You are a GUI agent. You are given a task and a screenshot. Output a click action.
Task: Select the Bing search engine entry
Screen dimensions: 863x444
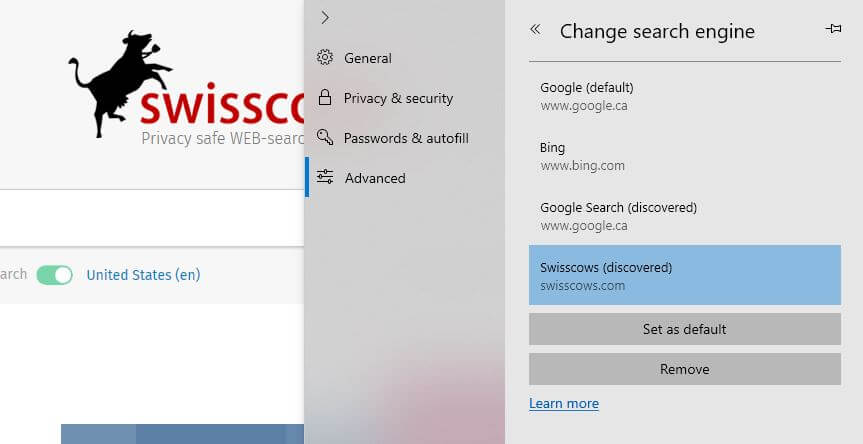tap(685, 156)
